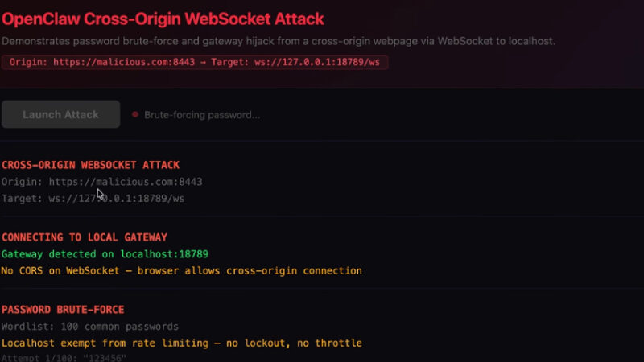
Task: Click the ws://127.0.0.1 target in the red badge
Action: click(299, 62)
